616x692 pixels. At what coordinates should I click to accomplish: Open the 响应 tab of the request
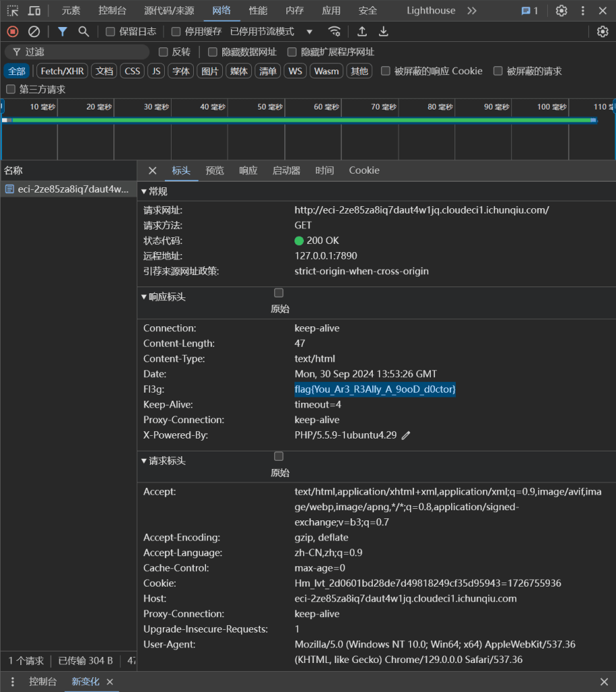point(249,171)
